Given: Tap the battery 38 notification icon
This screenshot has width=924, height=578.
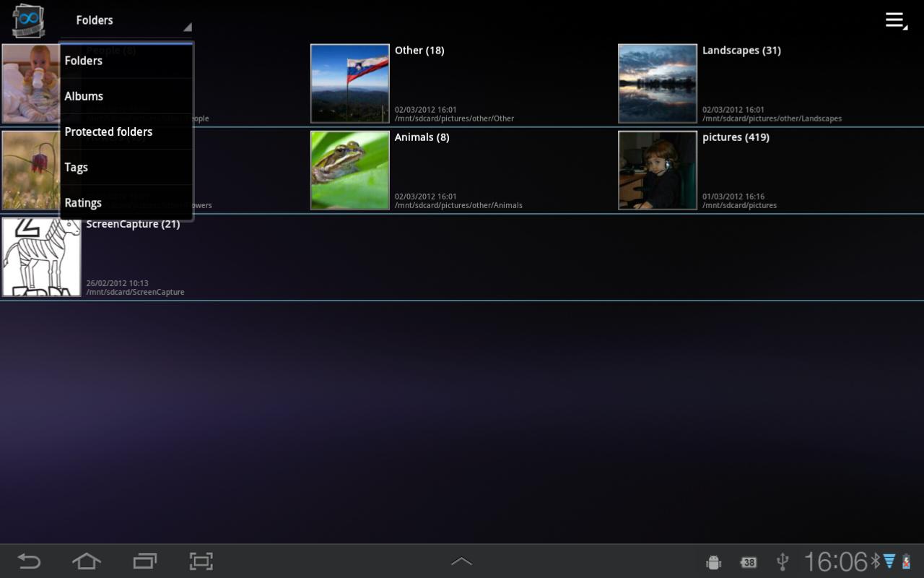Looking at the screenshot, I should pos(749,562).
